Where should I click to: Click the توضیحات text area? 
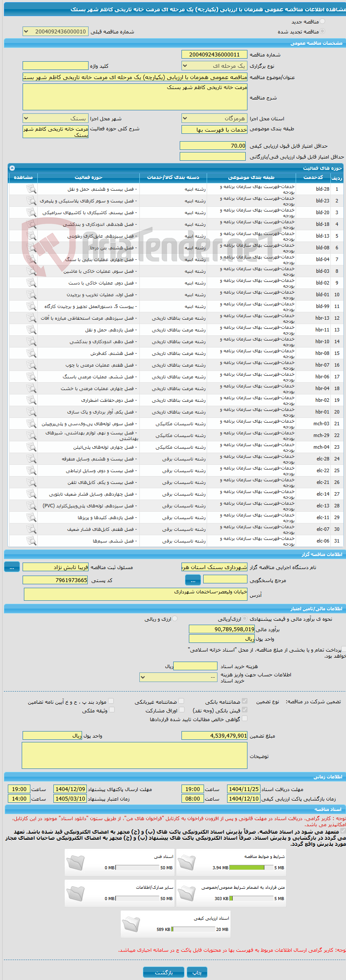click(x=135, y=755)
